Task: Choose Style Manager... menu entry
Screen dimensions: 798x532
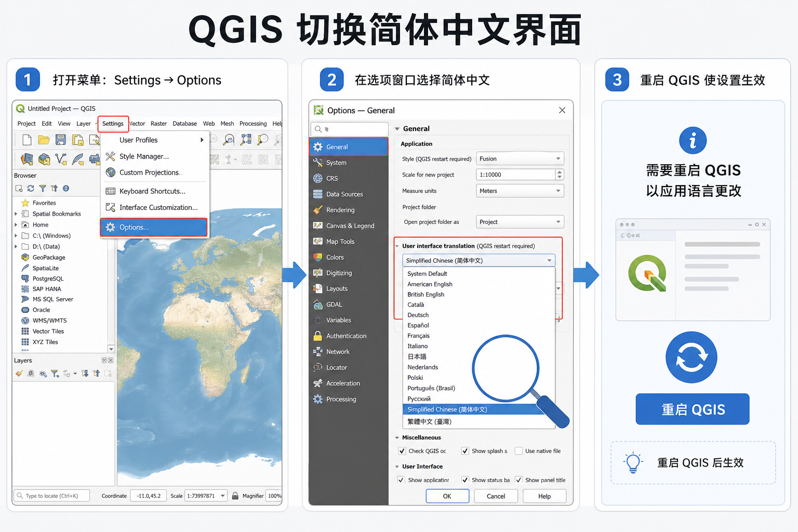Action: [155, 156]
